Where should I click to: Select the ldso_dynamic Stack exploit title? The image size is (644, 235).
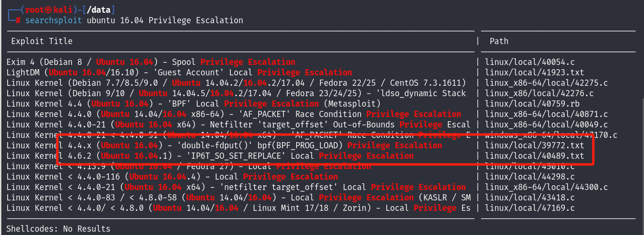(x=236, y=93)
